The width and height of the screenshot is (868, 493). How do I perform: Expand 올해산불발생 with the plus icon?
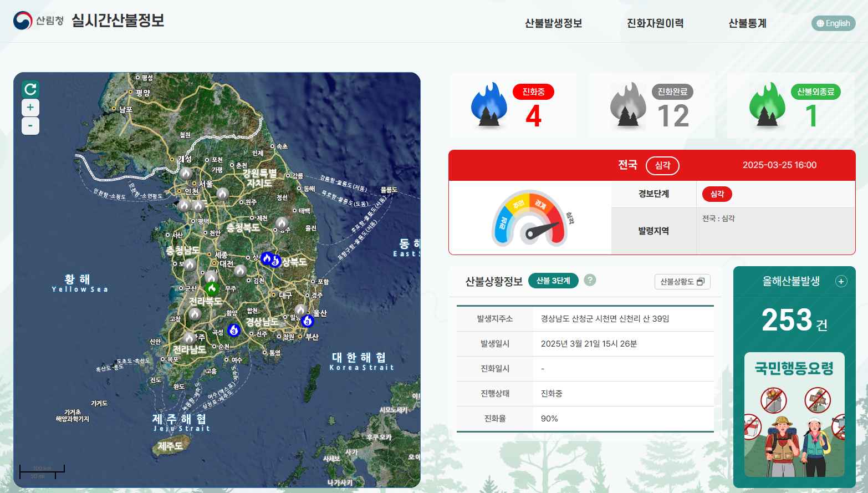(x=841, y=281)
